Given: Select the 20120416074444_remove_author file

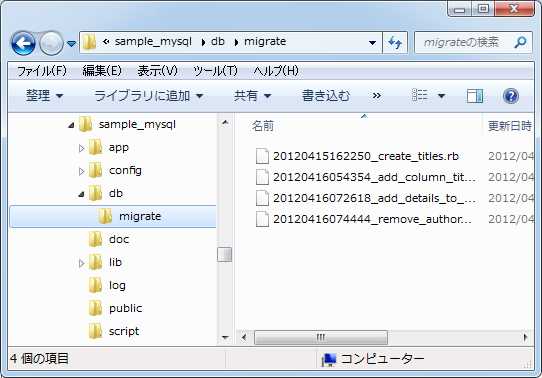Looking at the screenshot, I should pos(364,219).
